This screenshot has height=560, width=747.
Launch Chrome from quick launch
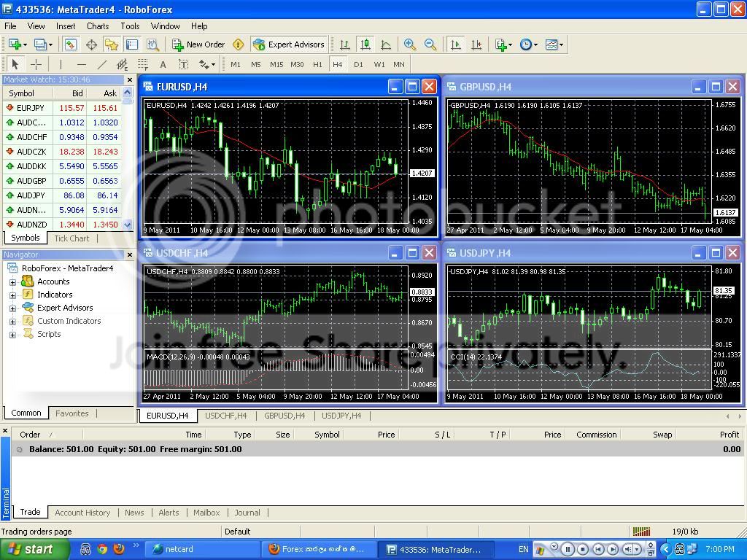pos(102,550)
